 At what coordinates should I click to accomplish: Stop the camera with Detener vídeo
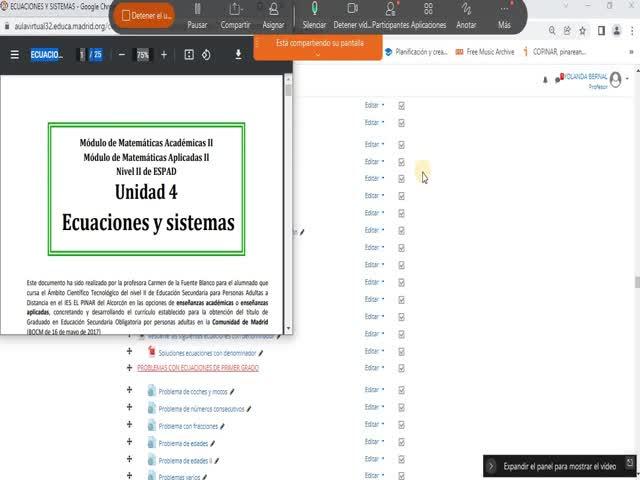click(352, 16)
